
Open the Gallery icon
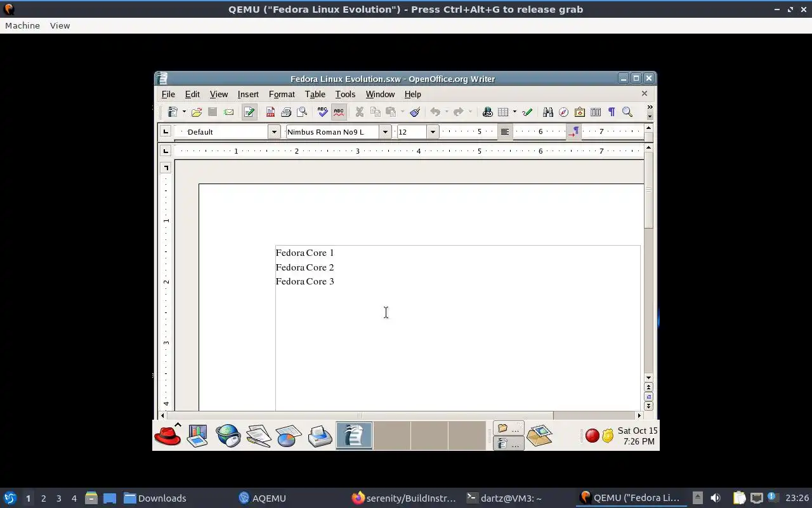click(x=579, y=112)
